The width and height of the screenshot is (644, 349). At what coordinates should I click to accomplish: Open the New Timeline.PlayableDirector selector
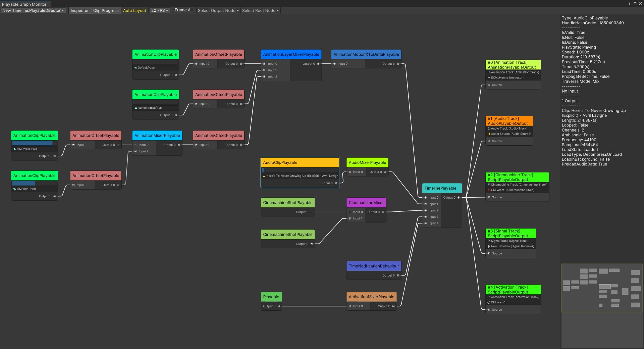click(33, 10)
